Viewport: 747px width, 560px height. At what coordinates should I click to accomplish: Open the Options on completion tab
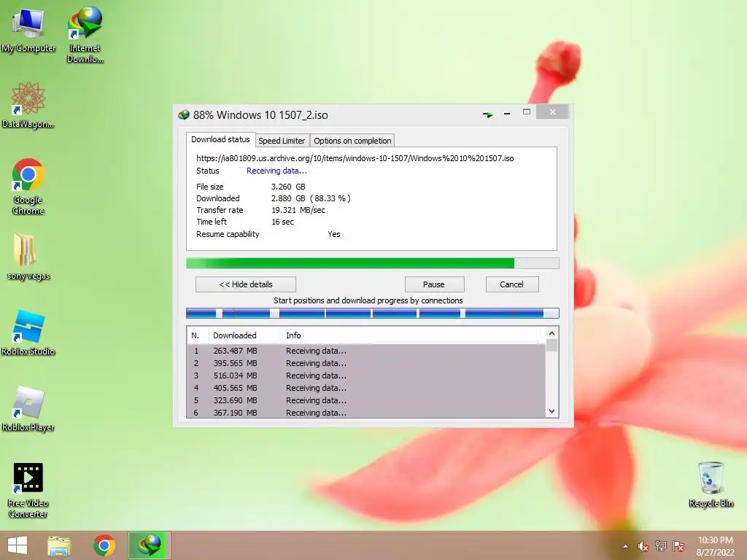[x=352, y=141]
